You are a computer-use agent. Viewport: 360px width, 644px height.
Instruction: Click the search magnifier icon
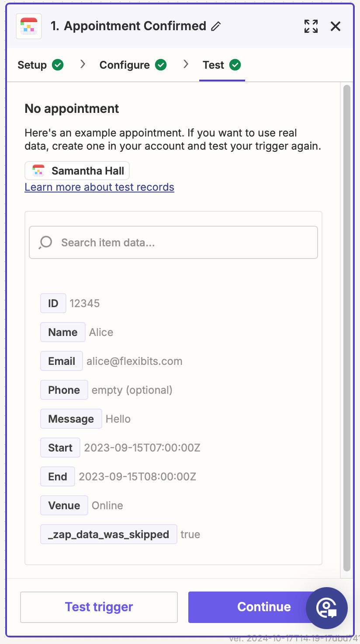point(45,242)
